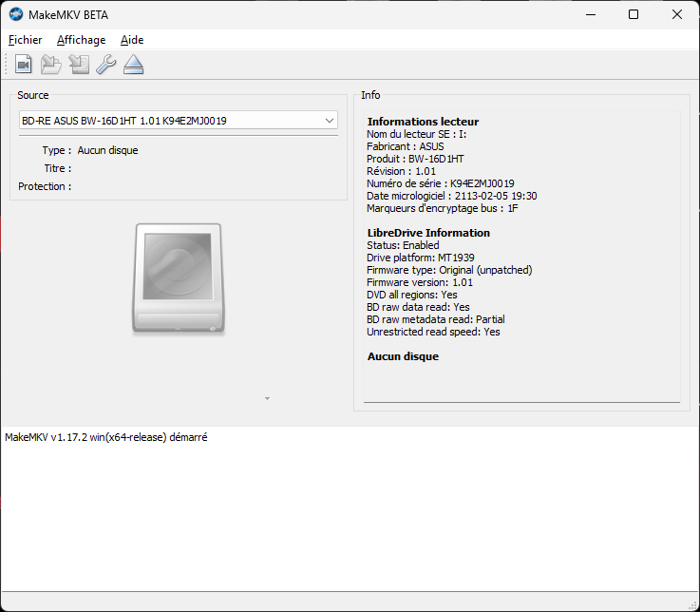Image resolution: width=700 pixels, height=612 pixels.
Task: Click the toolbar drag handle grip
Action: [x=6, y=65]
